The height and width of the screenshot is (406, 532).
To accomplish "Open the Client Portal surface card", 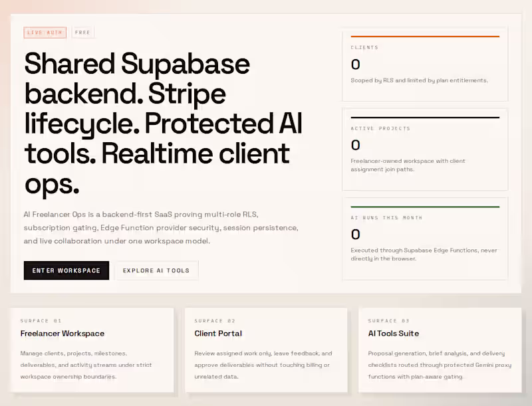I will click(x=266, y=351).
